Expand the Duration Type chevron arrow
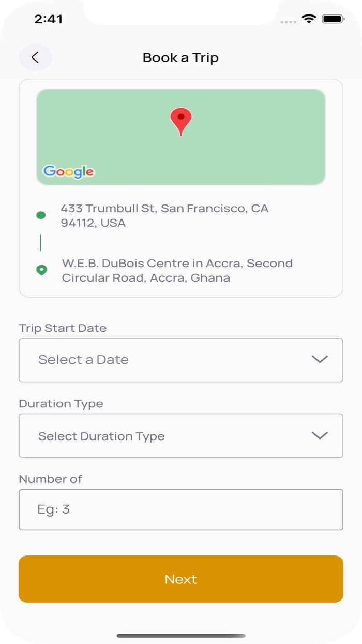Image resolution: width=362 pixels, height=644 pixels. pyautogui.click(x=320, y=435)
